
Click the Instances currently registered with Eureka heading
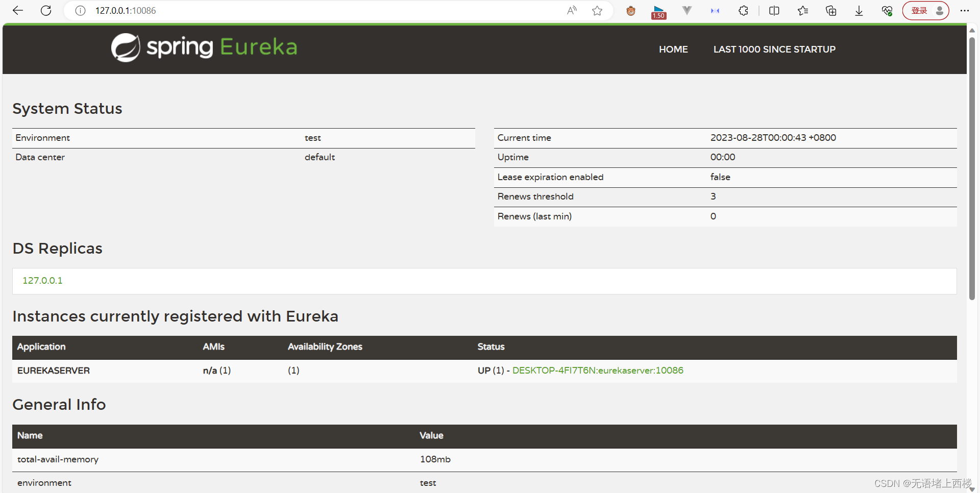[176, 316]
